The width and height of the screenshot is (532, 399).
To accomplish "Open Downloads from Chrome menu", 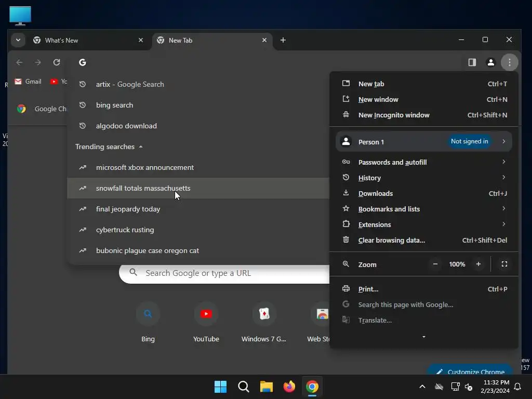I will (424, 193).
